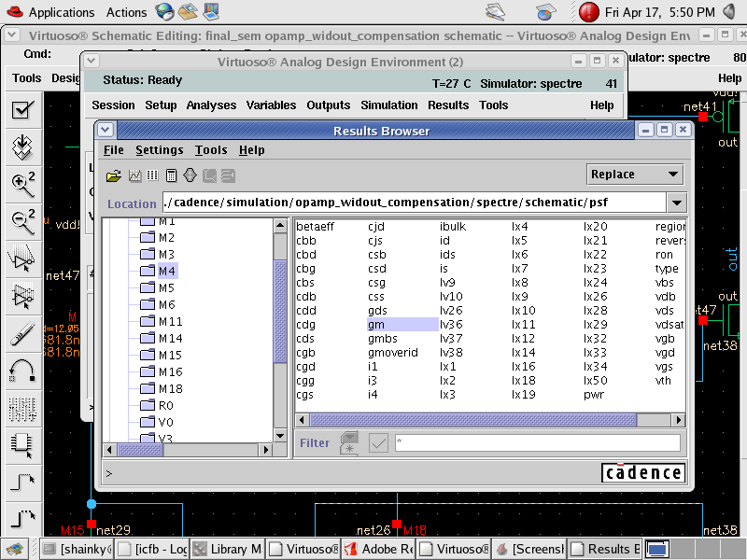Open the Help menu in Results Browser
Image resolution: width=747 pixels, height=560 pixels.
251,150
